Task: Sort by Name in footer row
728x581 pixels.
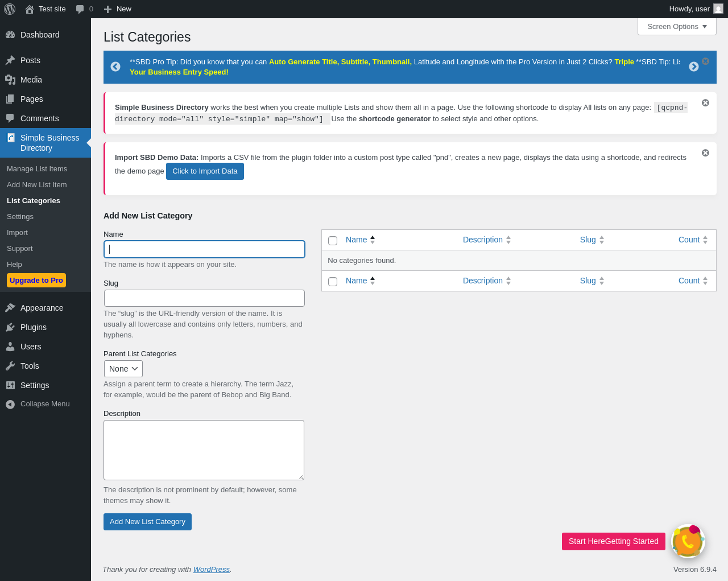Action: coord(361,281)
